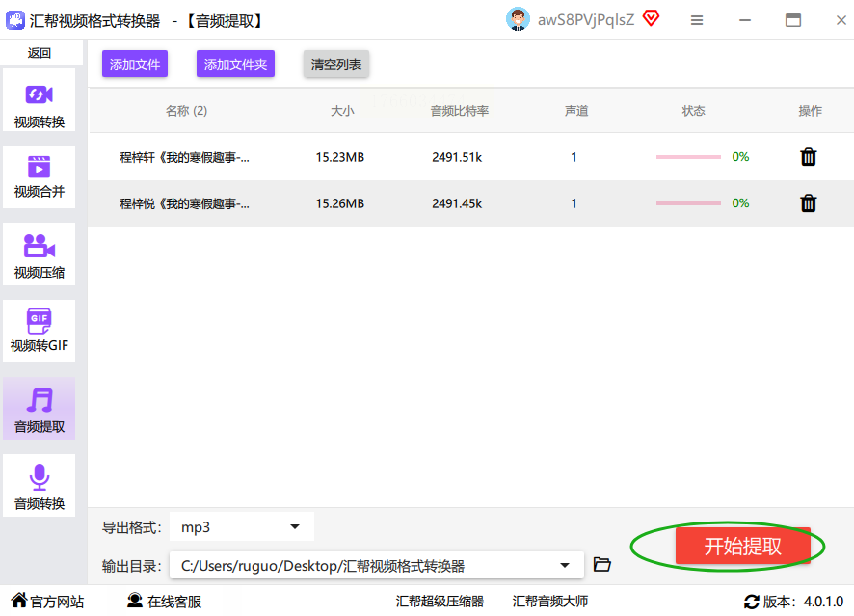Viewport: 854px width, 616px height.
Task: Click the 输出目录 label
Action: pyautogui.click(x=131, y=566)
